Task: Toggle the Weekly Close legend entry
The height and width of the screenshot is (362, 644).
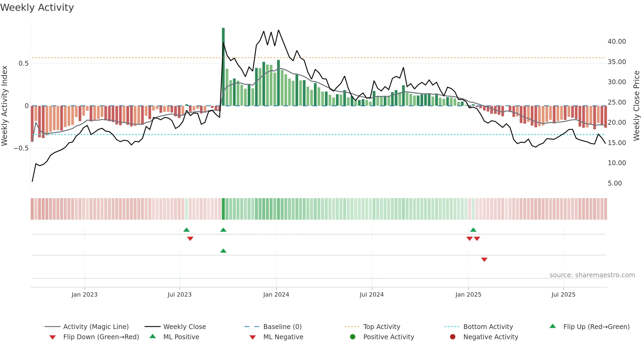Action: (175, 327)
